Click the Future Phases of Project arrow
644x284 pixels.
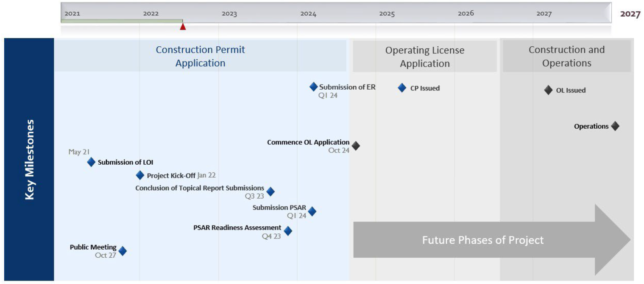[x=492, y=240]
